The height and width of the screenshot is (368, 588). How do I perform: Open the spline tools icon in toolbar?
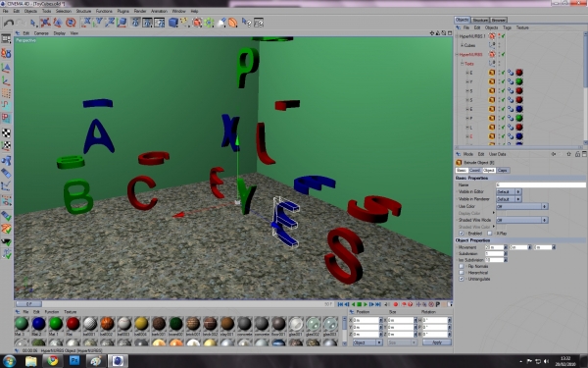coord(185,23)
